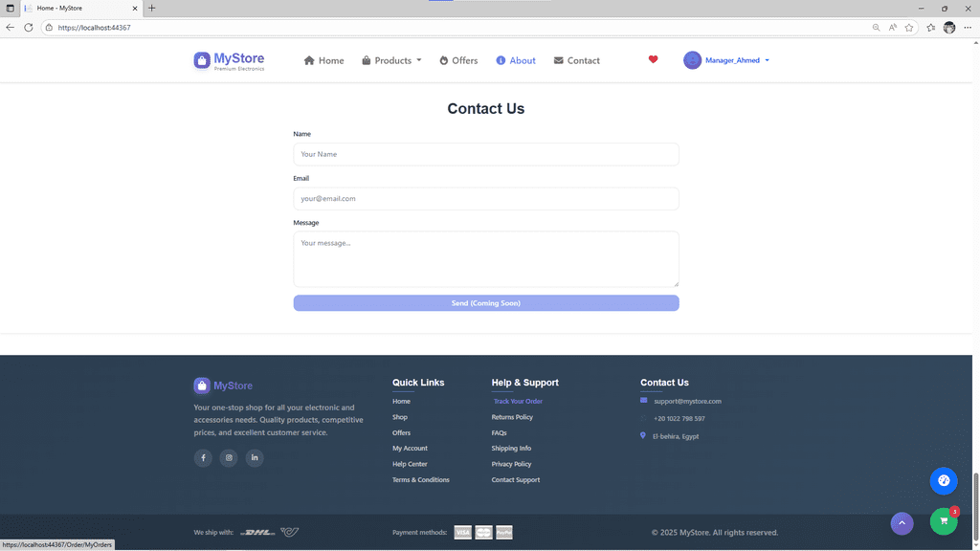980x551 pixels.
Task: Refresh the page with the browser reload icon
Action: (28, 28)
